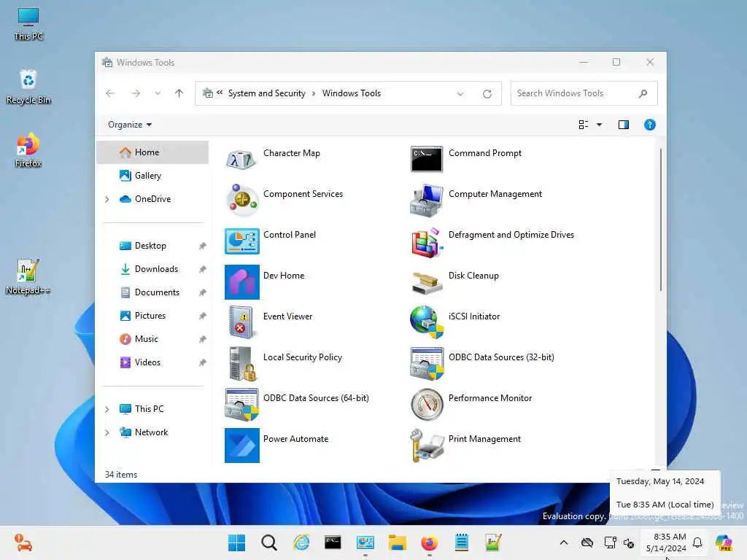
Task: Navigate forward with the forward arrow
Action: point(136,93)
